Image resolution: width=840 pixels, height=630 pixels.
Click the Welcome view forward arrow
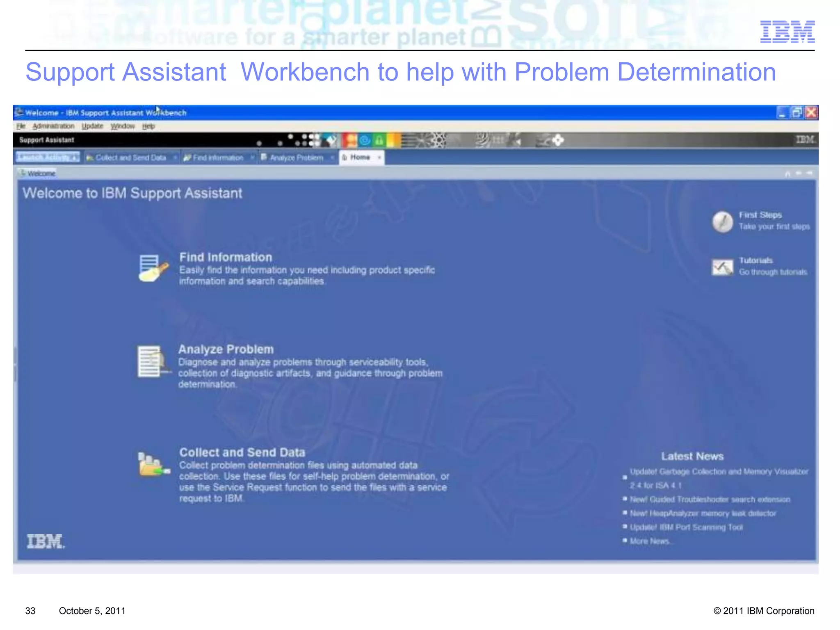(x=809, y=173)
